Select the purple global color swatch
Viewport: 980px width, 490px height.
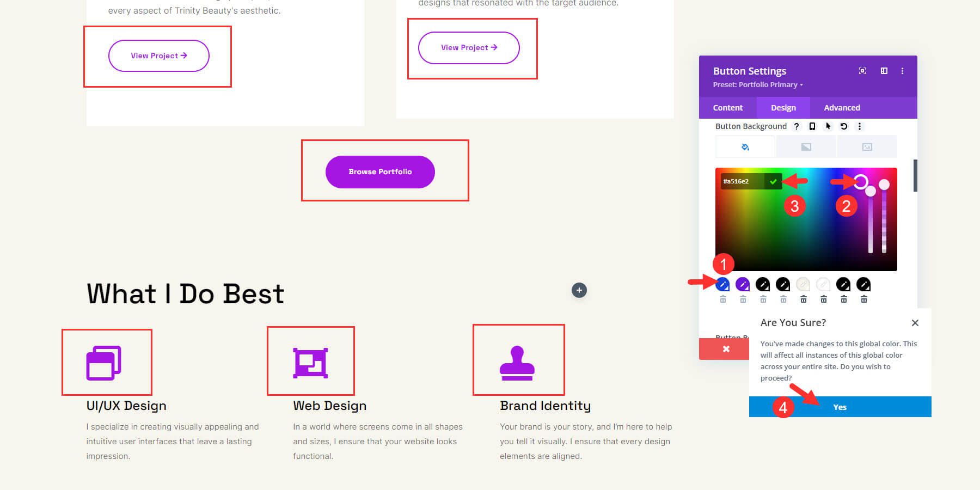click(743, 284)
